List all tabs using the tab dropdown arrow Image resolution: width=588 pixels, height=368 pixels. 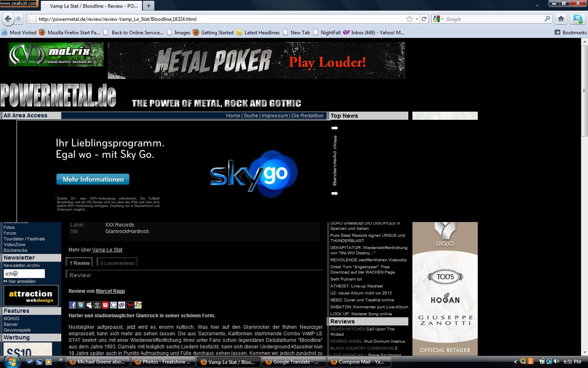(537, 6)
